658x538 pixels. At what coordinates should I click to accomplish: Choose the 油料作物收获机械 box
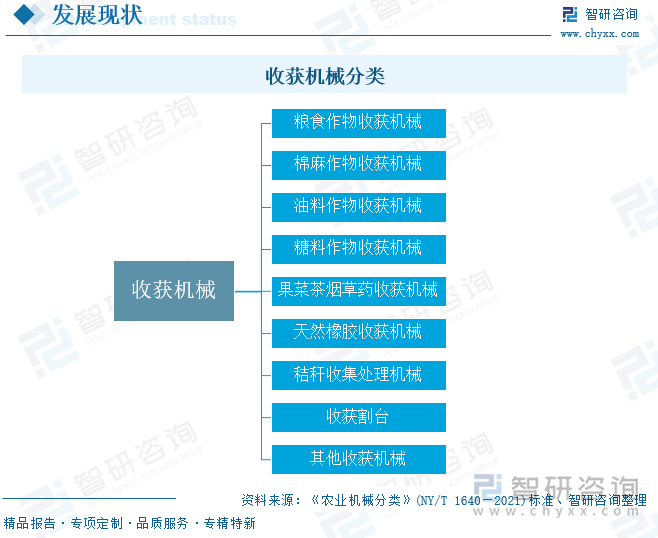coord(358,207)
